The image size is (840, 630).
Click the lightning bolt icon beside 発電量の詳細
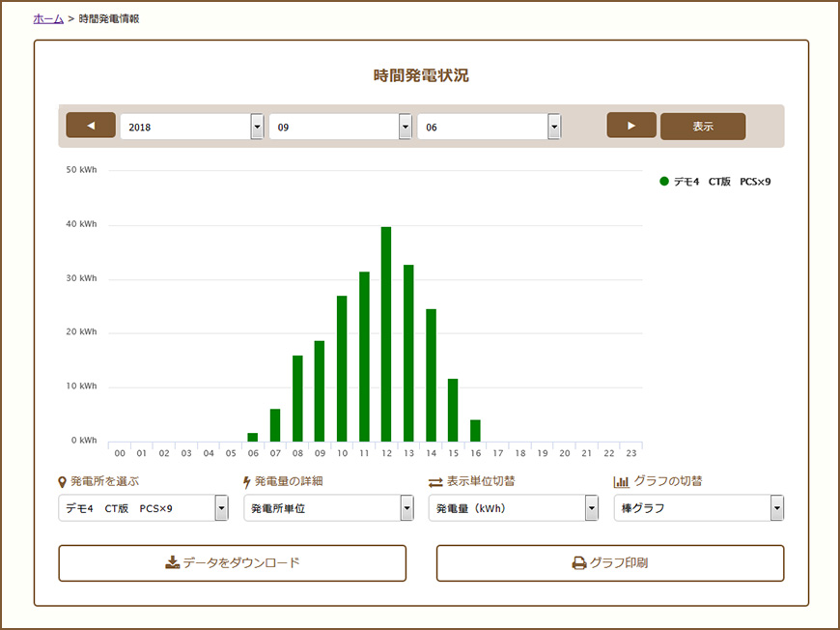pos(247,481)
